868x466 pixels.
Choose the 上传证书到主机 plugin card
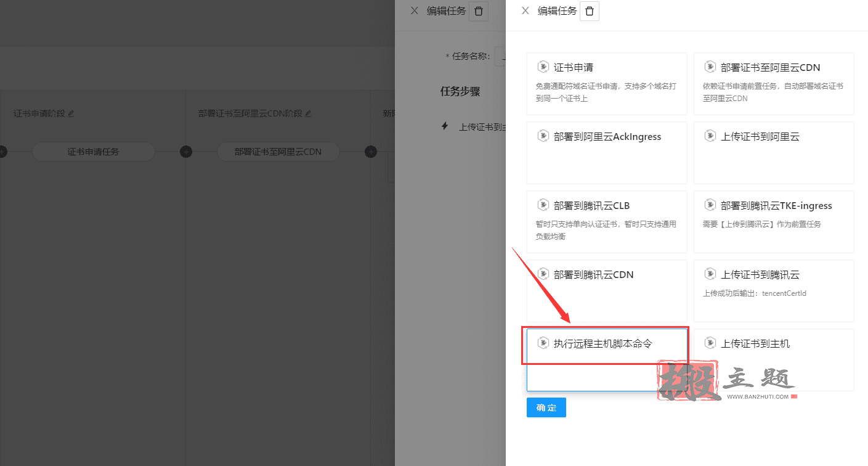(774, 360)
